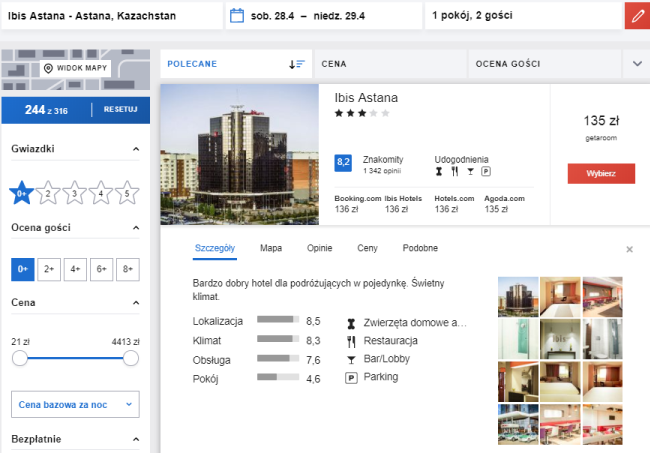Select guest rating 2+ filter

(49, 269)
